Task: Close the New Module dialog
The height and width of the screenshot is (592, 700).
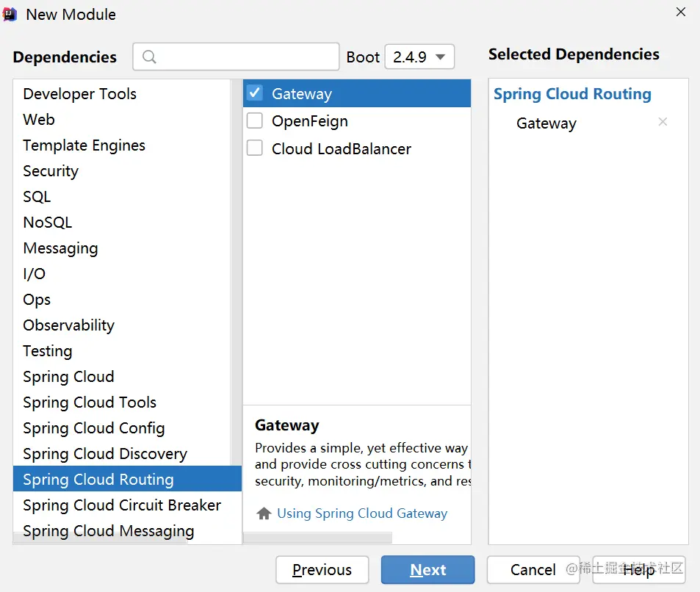Action: [680, 12]
